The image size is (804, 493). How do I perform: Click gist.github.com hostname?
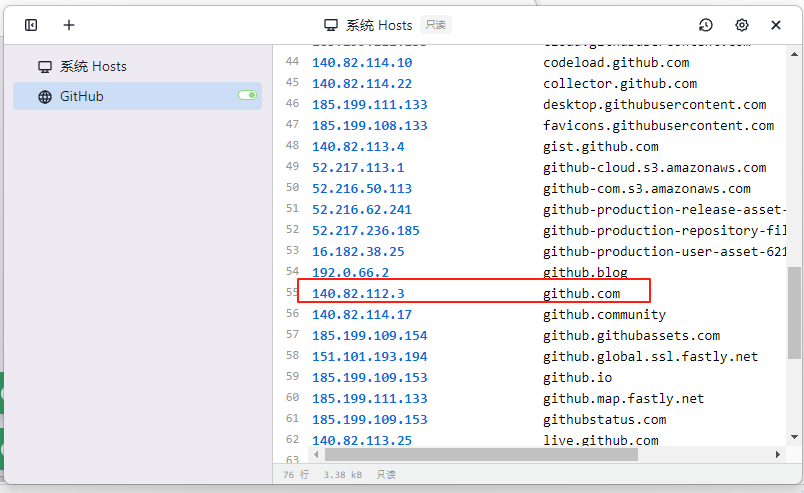coord(600,147)
